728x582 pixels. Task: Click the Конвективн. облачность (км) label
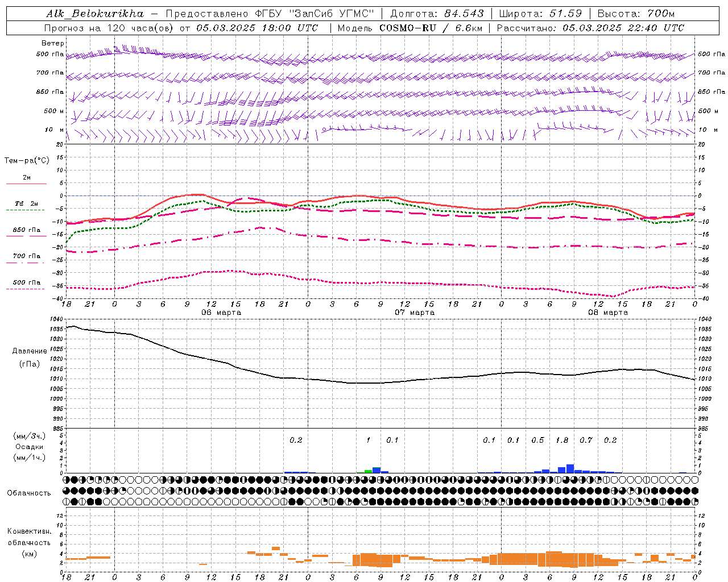point(29,543)
